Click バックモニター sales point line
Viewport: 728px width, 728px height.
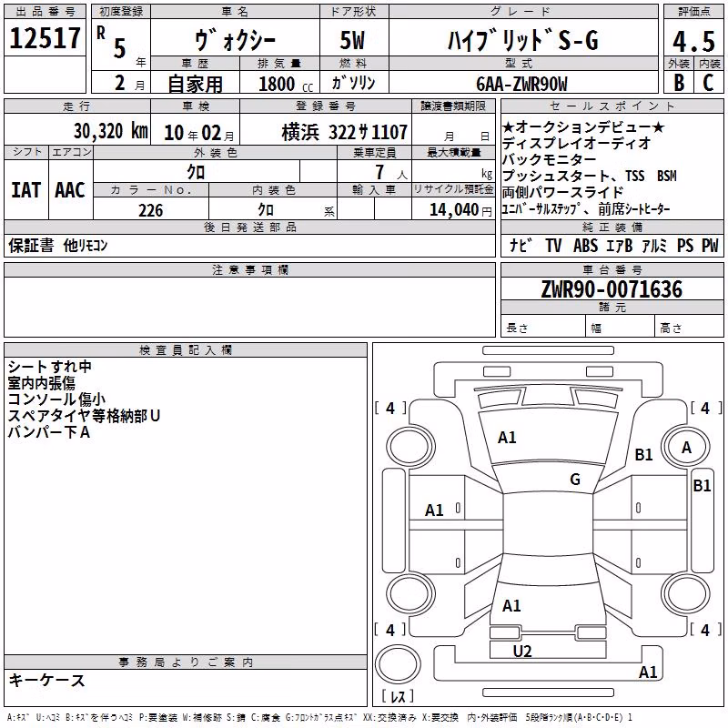point(550,159)
